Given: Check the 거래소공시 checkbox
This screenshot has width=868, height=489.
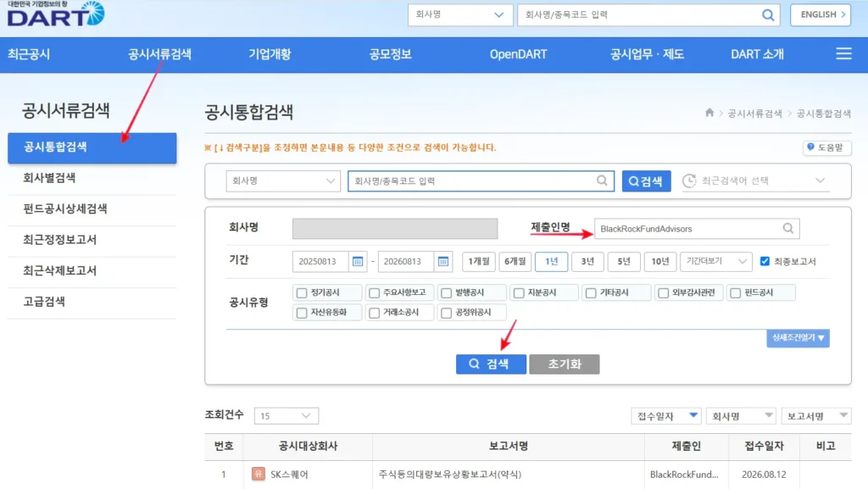Looking at the screenshot, I should tap(374, 313).
